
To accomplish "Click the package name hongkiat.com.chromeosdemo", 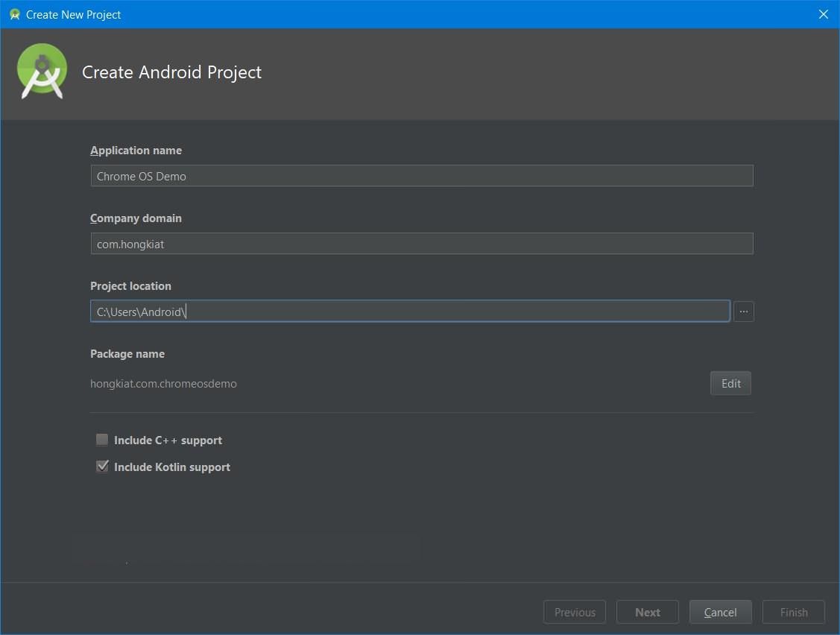I will click(163, 383).
